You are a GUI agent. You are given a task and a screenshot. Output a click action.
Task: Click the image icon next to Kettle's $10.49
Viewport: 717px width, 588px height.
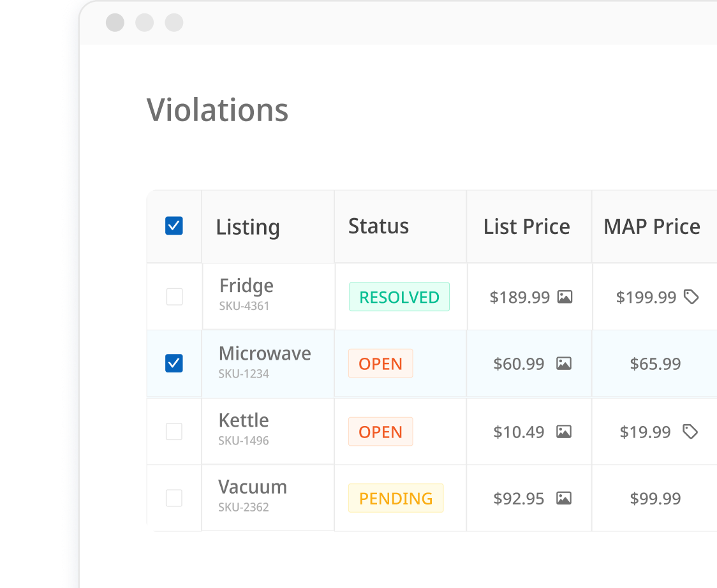[564, 431]
